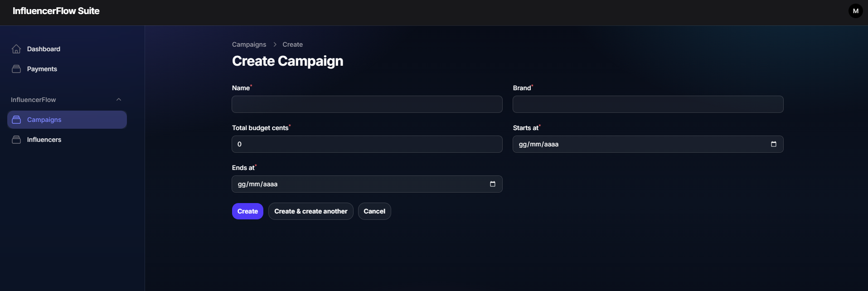
Task: Select Influencers in the sidebar
Action: point(44,140)
